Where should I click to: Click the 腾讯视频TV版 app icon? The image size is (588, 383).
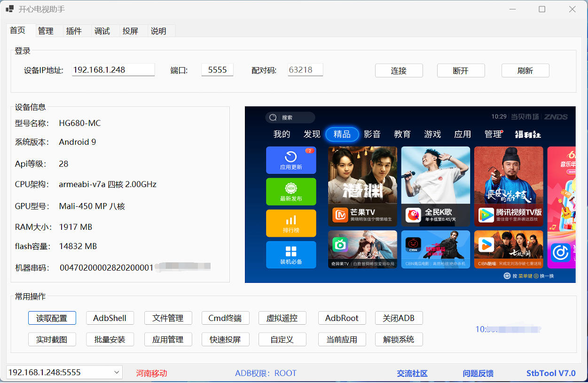[486, 215]
